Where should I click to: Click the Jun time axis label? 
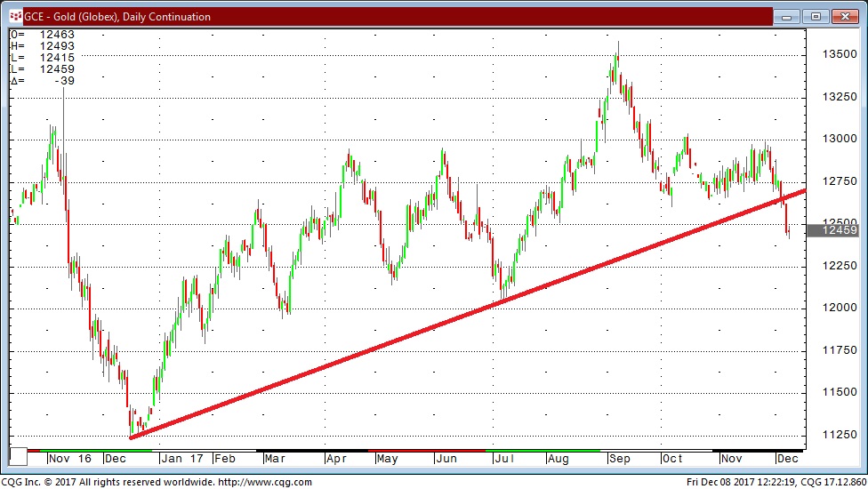tap(446, 459)
